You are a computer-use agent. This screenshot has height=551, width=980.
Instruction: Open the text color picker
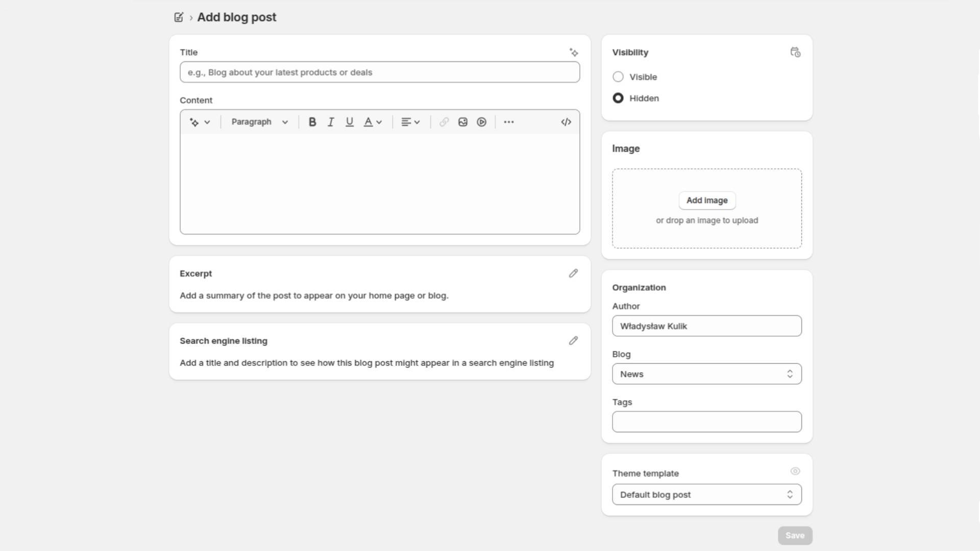[372, 122]
